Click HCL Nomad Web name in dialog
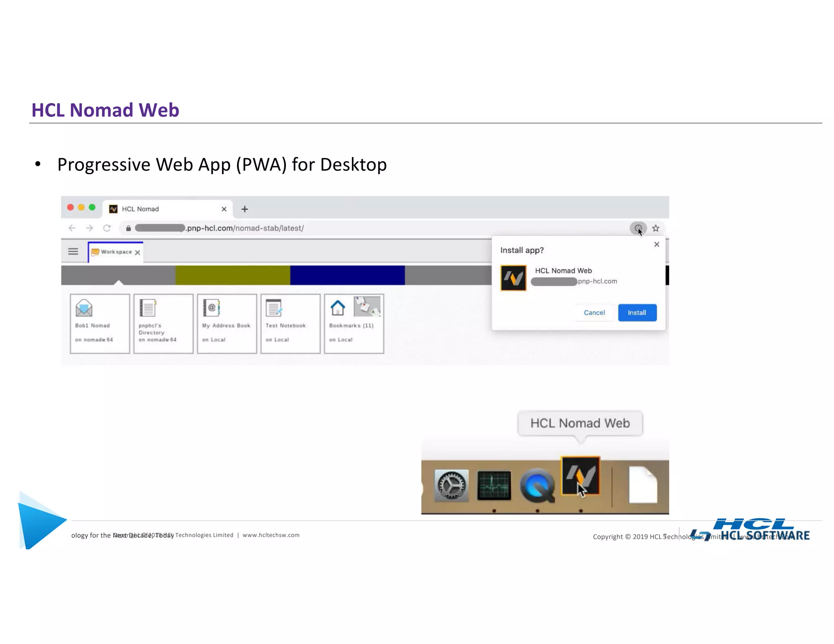The width and height of the screenshot is (834, 644). coord(563,271)
